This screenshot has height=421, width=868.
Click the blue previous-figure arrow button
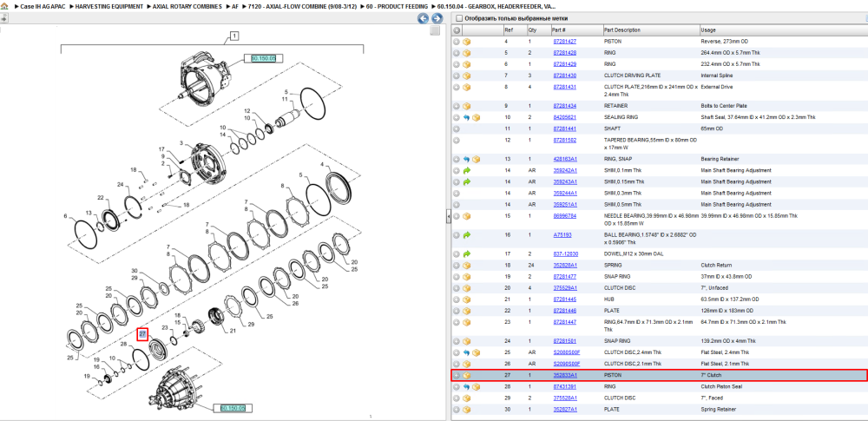coord(423,18)
